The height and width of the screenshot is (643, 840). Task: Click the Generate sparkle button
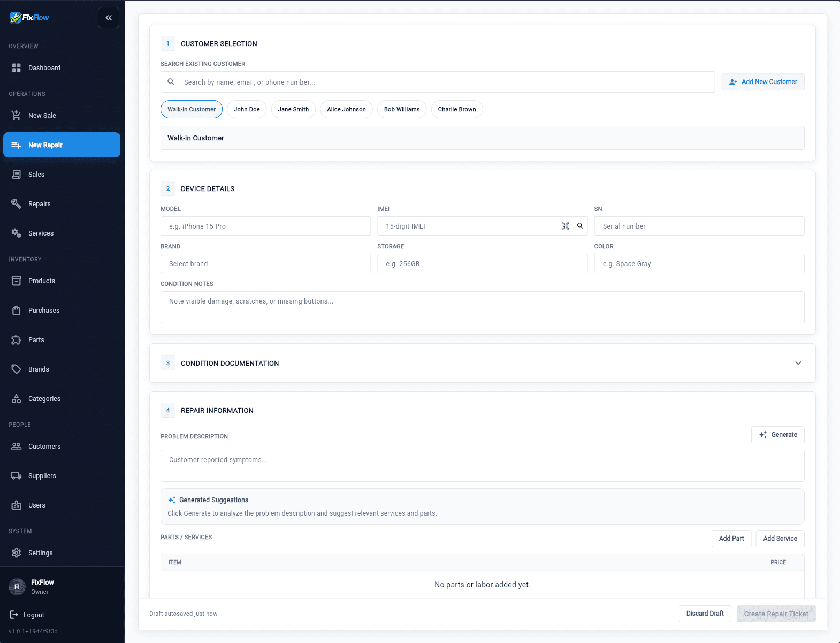(x=777, y=435)
